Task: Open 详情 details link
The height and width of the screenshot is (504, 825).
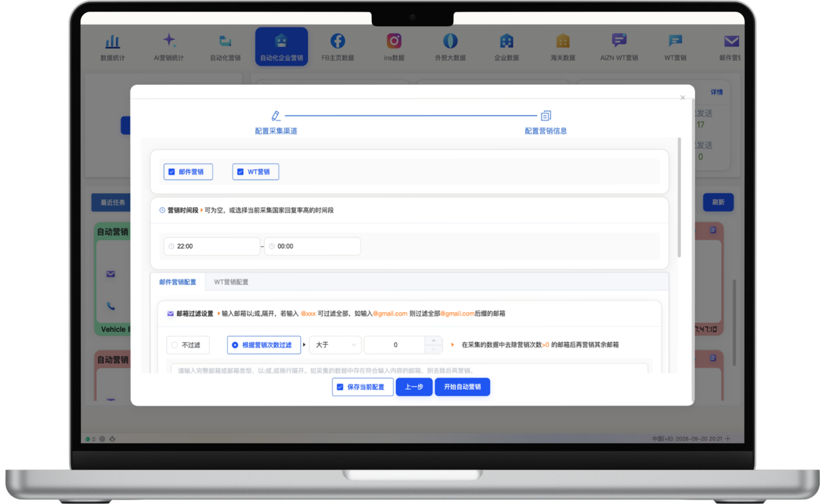Action: point(717,92)
